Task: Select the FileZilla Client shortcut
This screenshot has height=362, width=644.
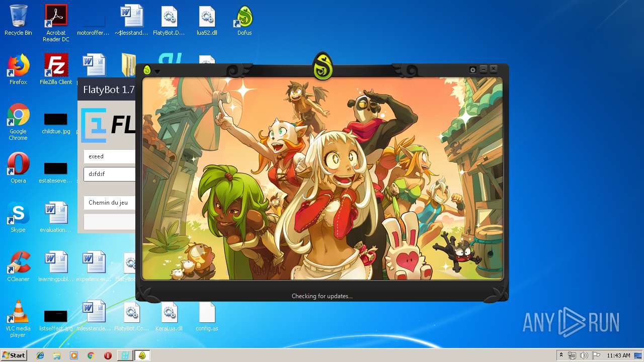Action: click(x=56, y=70)
